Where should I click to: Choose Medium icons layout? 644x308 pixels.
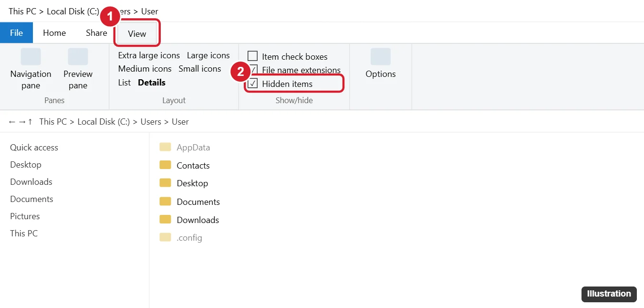(x=145, y=69)
